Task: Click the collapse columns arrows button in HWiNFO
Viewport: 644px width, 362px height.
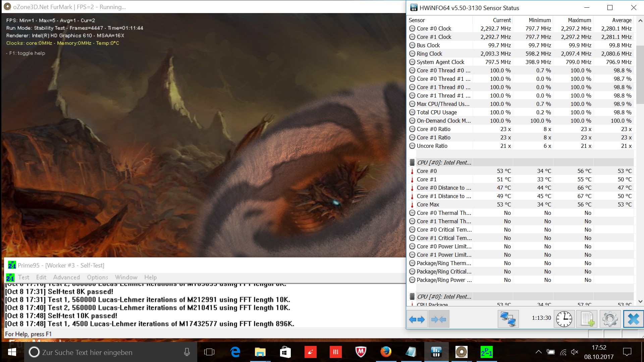Action: click(439, 319)
